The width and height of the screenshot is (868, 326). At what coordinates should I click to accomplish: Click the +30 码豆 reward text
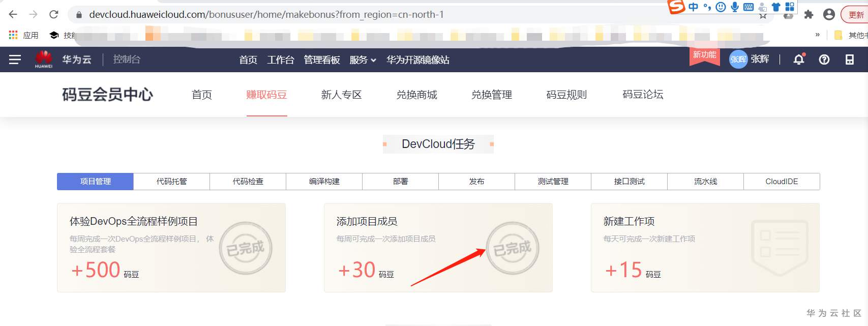click(x=366, y=270)
